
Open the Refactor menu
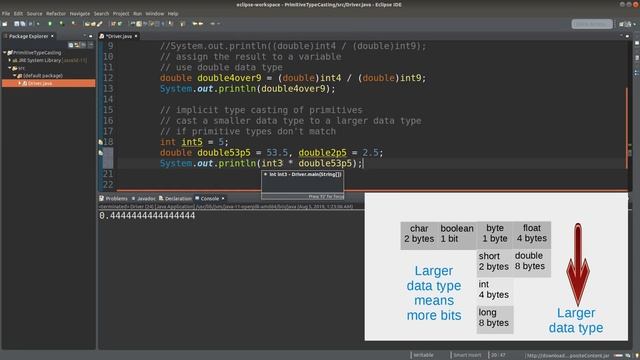56,13
